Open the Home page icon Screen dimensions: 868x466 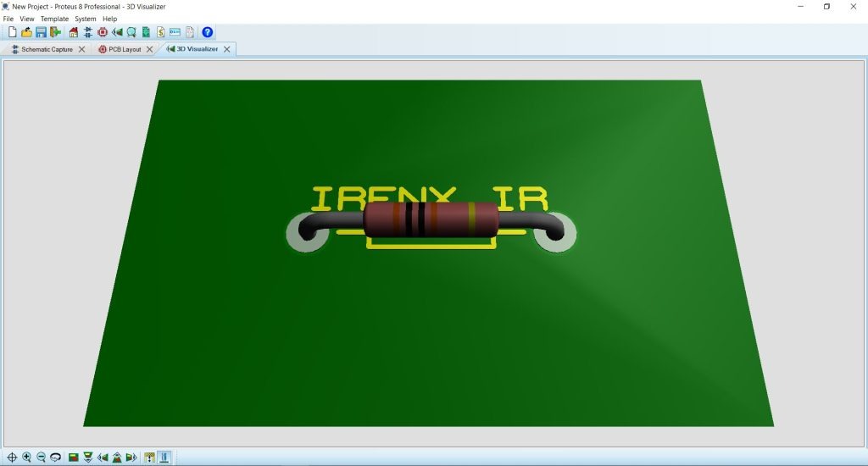click(73, 32)
